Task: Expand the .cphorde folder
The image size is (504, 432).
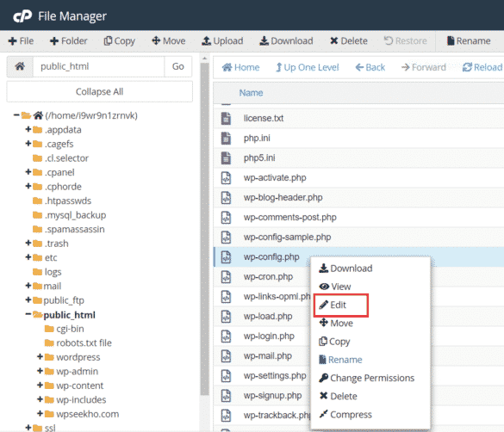Action: (28, 186)
